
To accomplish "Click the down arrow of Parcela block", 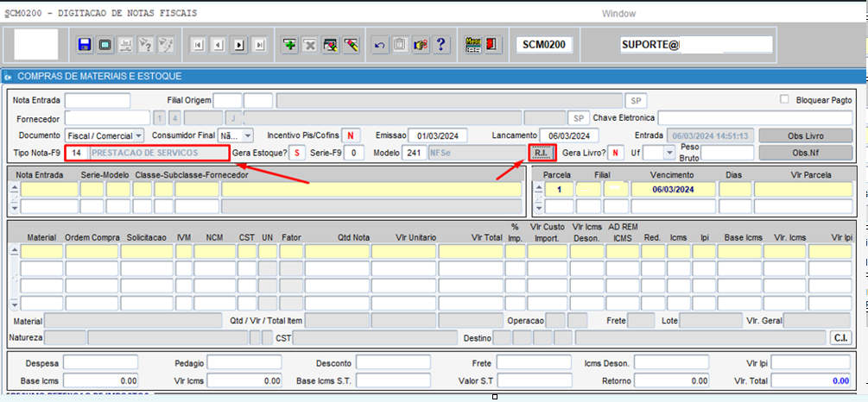I will pyautogui.click(x=539, y=208).
